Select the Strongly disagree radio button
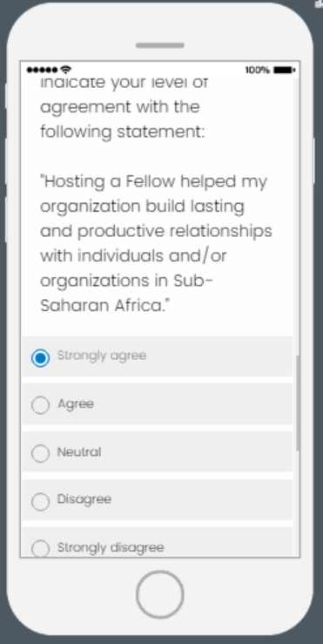 [x=40, y=548]
